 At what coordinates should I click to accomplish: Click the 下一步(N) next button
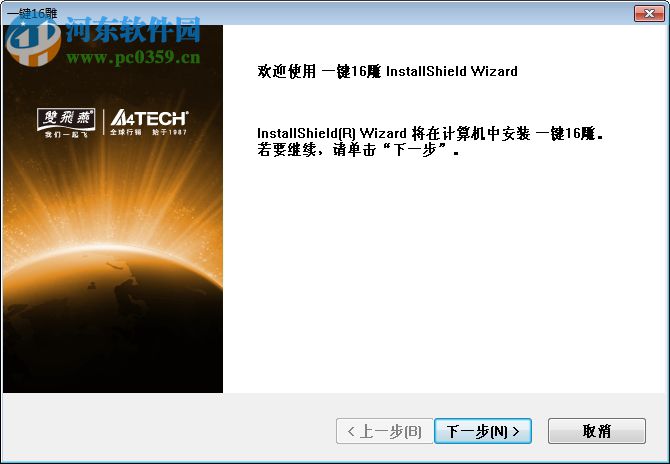tap(483, 431)
